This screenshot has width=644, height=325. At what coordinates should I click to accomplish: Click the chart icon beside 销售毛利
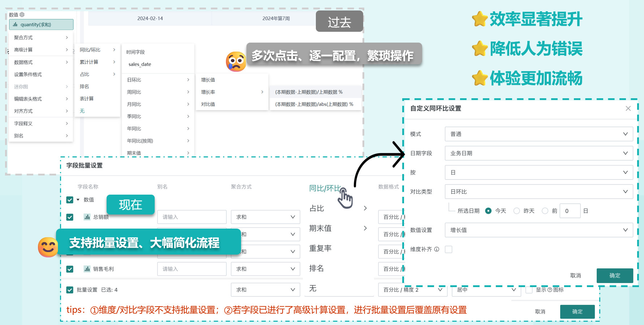pyautogui.click(x=87, y=269)
